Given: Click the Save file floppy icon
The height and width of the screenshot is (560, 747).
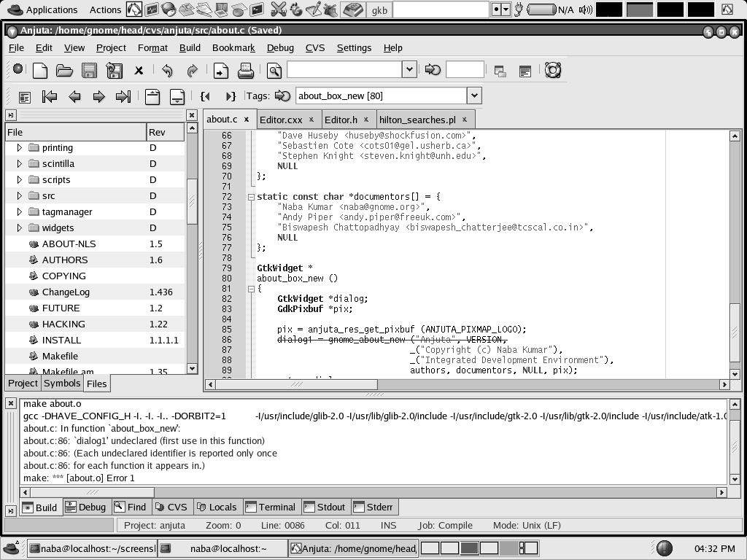Looking at the screenshot, I should click(x=89, y=71).
